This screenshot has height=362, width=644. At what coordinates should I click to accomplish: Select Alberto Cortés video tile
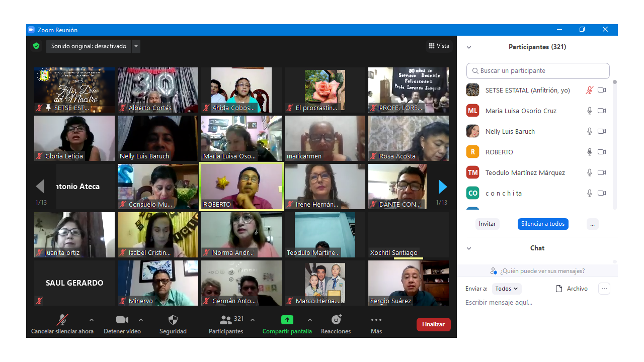coord(158,90)
